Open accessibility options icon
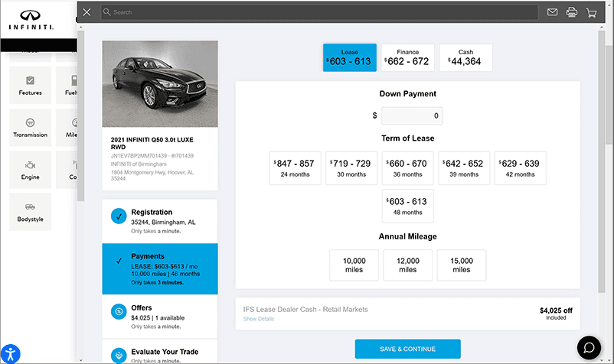Screen dimensions: 614x364 click(10, 354)
